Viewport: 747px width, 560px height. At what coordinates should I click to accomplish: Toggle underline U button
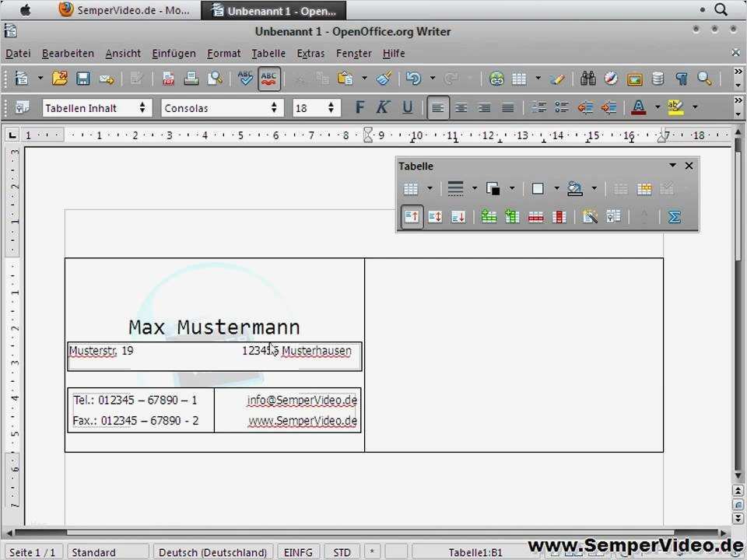[407, 107]
